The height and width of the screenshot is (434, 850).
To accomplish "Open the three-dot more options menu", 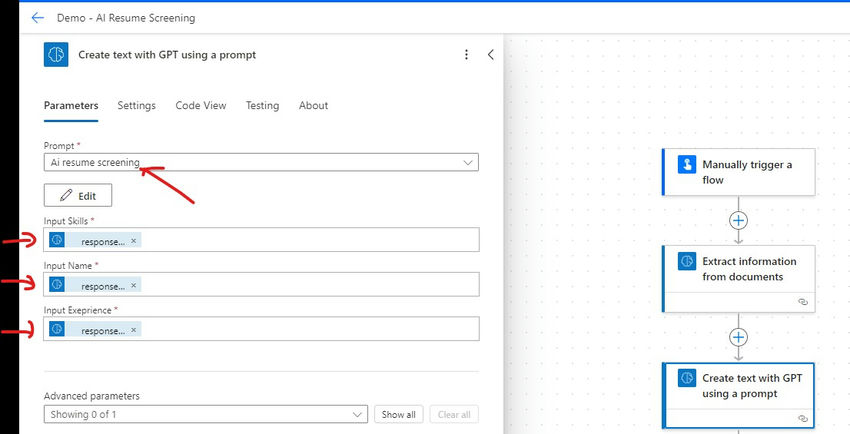I will pos(466,55).
